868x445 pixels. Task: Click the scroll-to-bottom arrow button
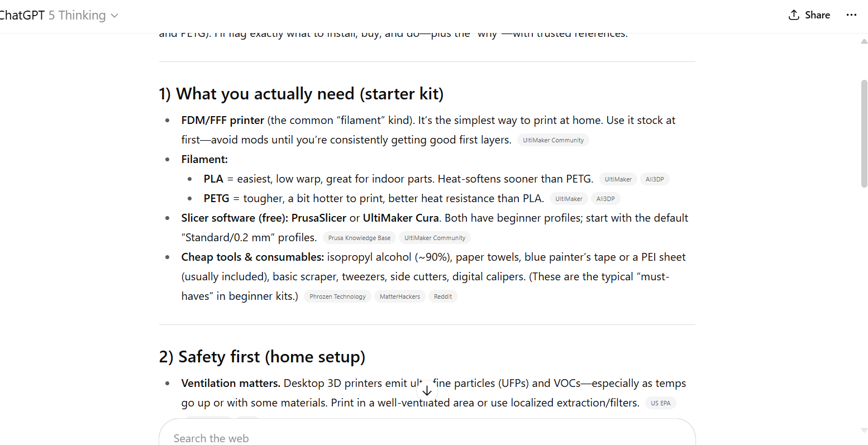(x=427, y=391)
